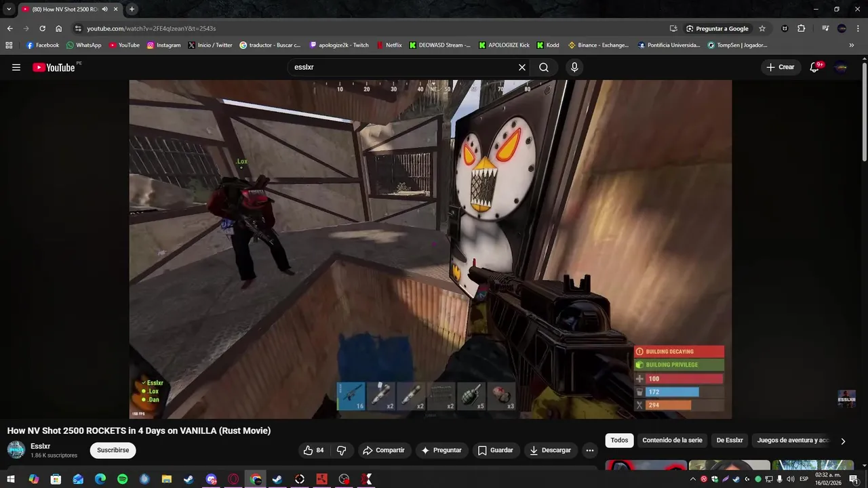The width and height of the screenshot is (868, 488).
Task: Download video with Descargar button
Action: [x=550, y=450]
